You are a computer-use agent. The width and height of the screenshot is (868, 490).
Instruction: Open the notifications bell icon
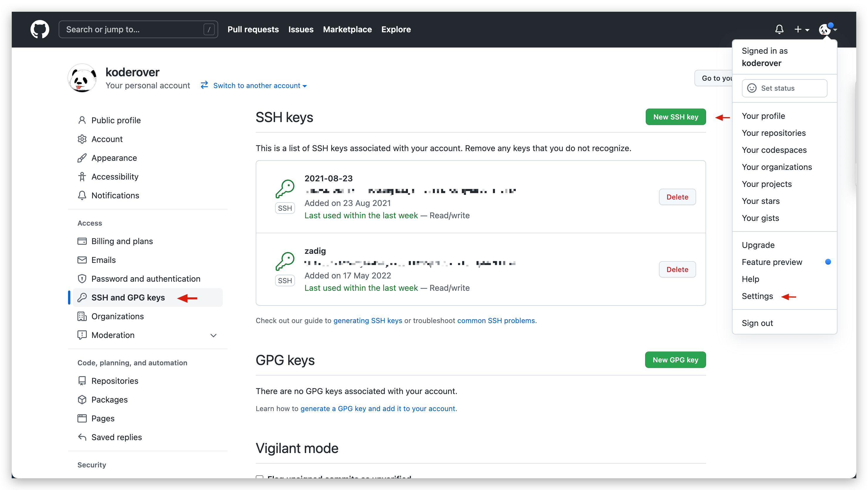(779, 29)
